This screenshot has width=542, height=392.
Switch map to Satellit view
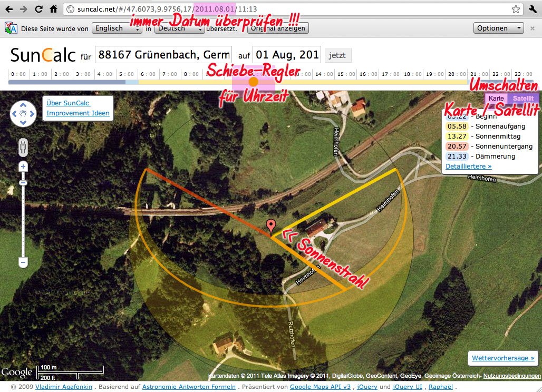[x=523, y=99]
